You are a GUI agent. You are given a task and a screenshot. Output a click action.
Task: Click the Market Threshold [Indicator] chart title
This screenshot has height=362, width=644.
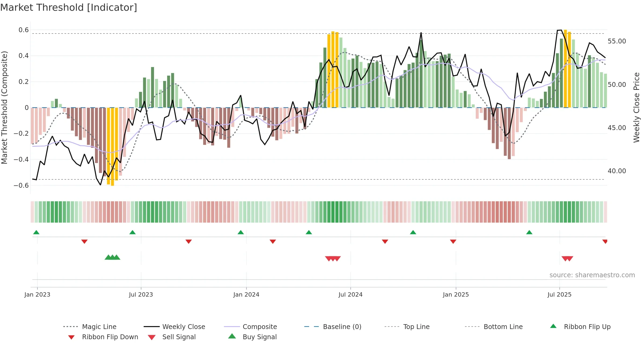click(x=69, y=8)
